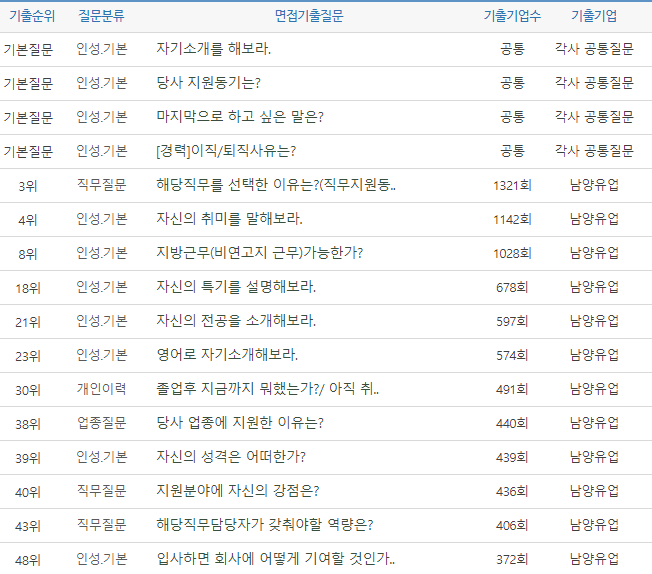Image resolution: width=652 pixels, height=574 pixels.
Task: Click 인성.기본 in the 39위 row
Action: 101,458
